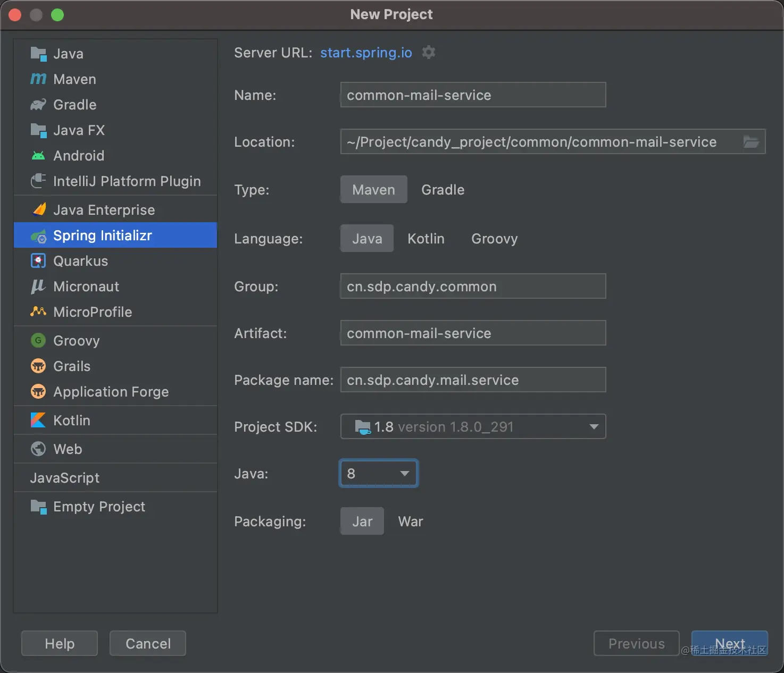The image size is (784, 673).
Task: Choose Kotlin as the language
Action: (426, 239)
